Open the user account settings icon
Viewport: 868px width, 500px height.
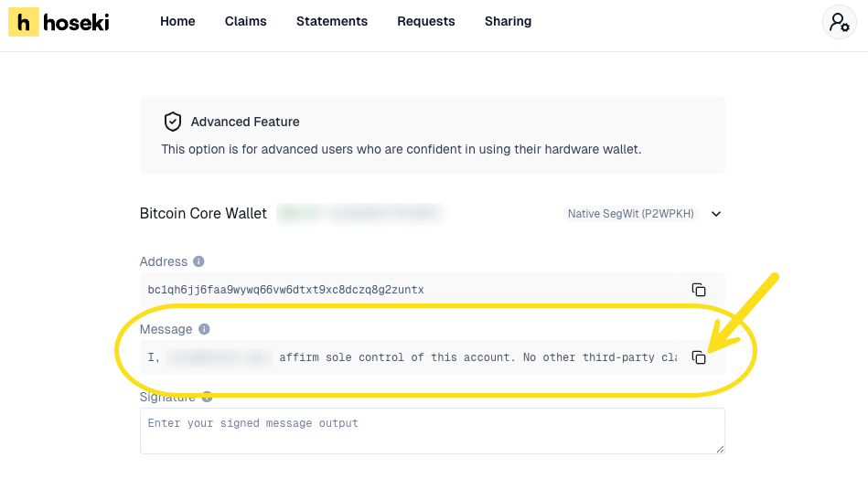[x=839, y=23]
